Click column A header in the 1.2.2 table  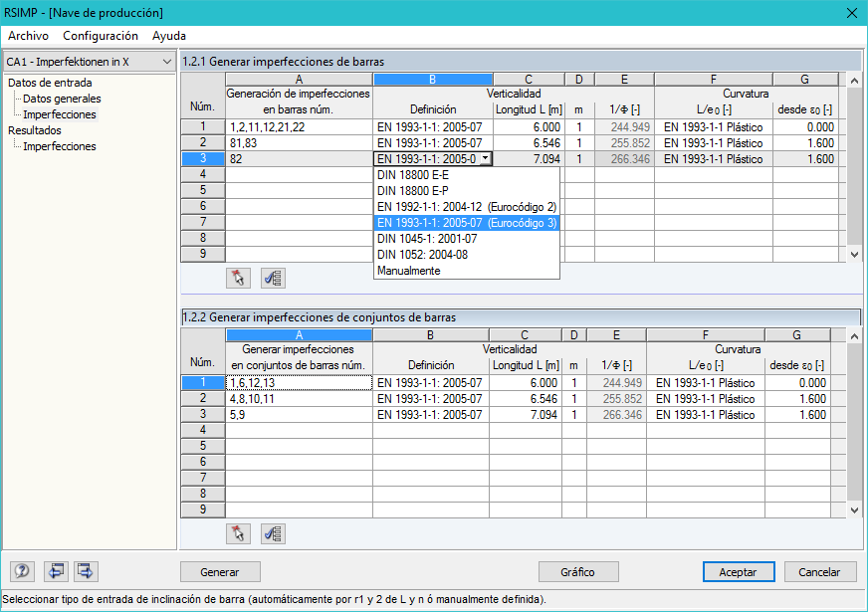(299, 334)
